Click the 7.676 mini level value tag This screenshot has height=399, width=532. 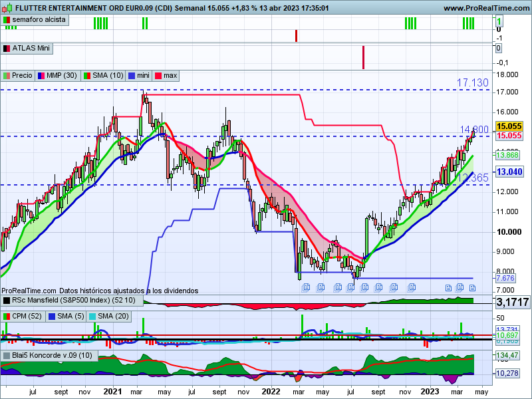(505, 278)
